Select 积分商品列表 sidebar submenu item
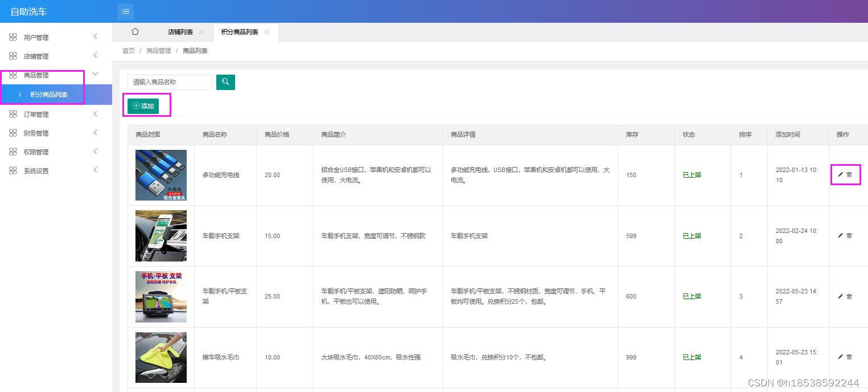The height and width of the screenshot is (392, 868). tap(56, 95)
